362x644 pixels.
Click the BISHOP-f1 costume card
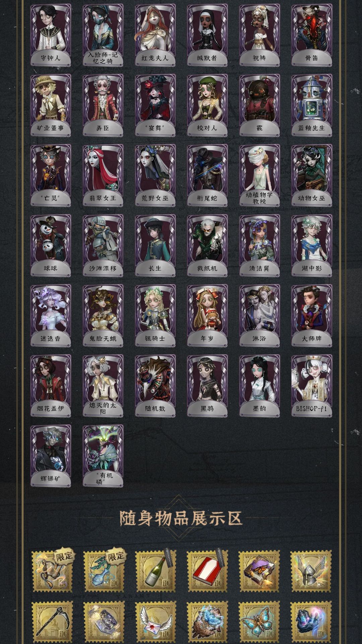(312, 386)
